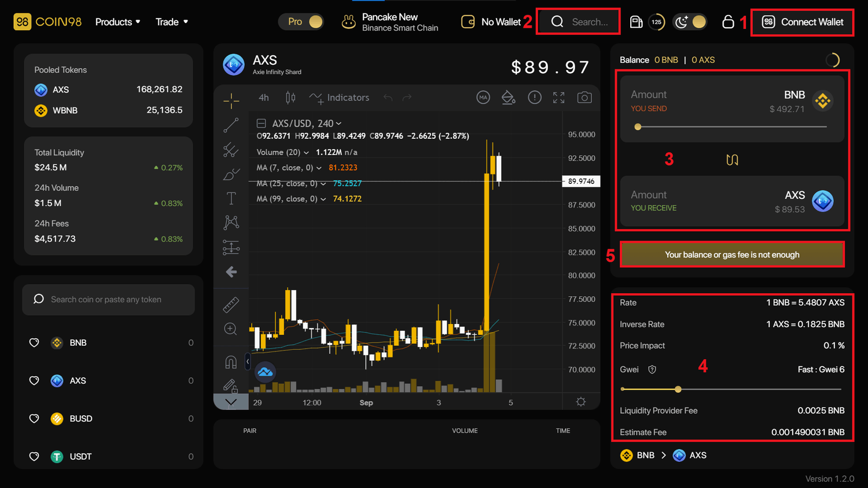Expand MA (99, close, 0) options

tap(323, 199)
